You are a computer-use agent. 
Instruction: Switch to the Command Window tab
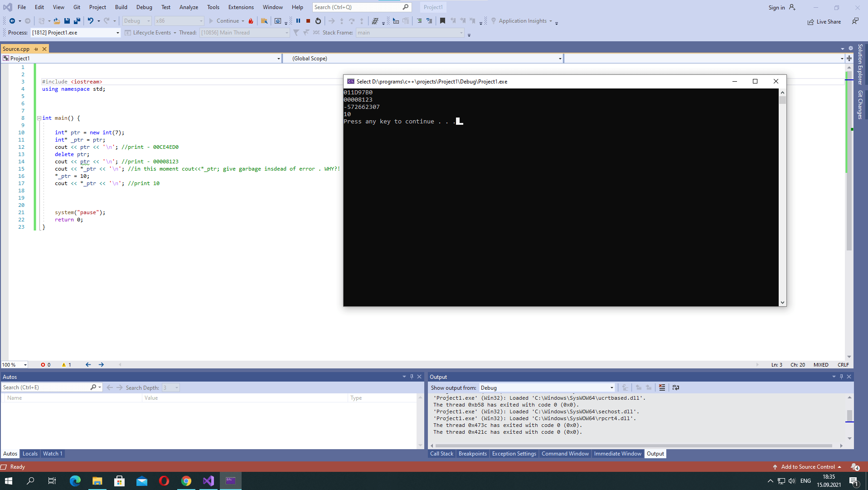(565, 454)
